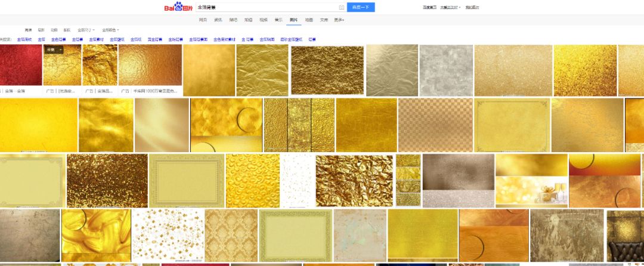
Task: Switch to the 贴吧 tab
Action: pyautogui.click(x=233, y=20)
